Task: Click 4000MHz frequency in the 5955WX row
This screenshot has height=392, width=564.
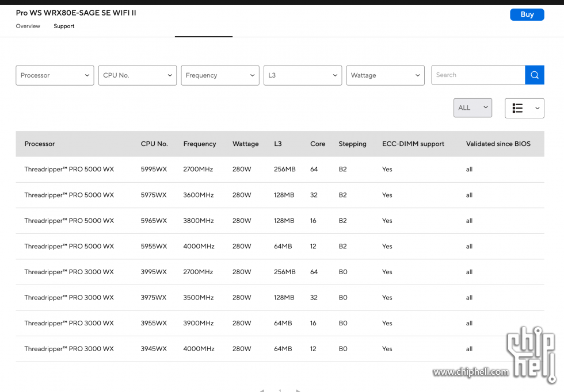Action: [199, 247]
